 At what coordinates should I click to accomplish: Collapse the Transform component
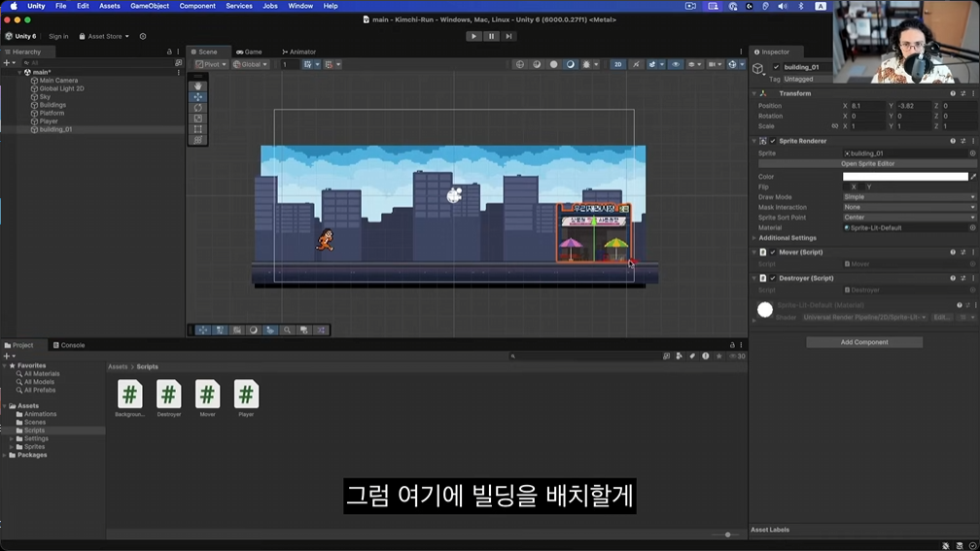pyautogui.click(x=753, y=93)
